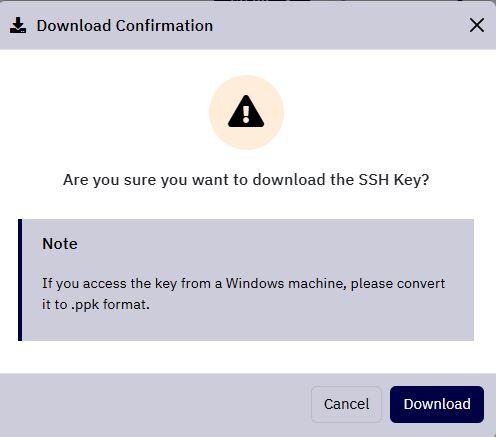Click the dark vertical bar beside the note

click(x=20, y=280)
